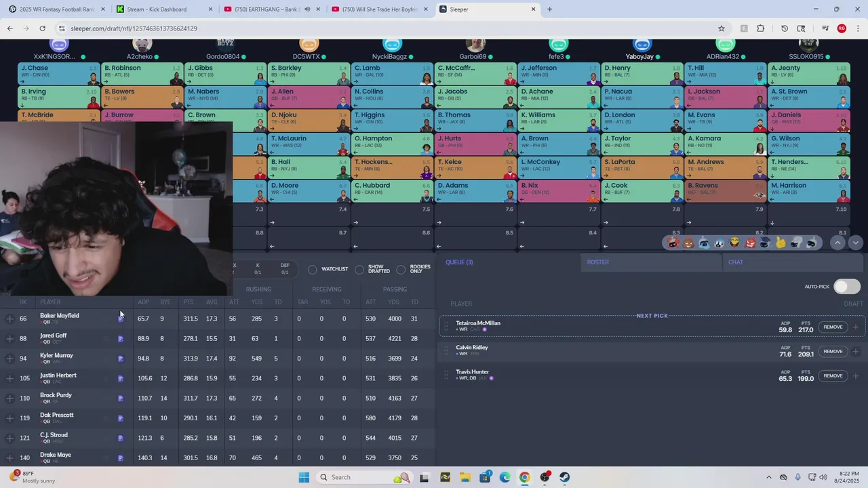Open File Explorer from the taskbar
This screenshot has width=868, height=488.
(x=465, y=477)
